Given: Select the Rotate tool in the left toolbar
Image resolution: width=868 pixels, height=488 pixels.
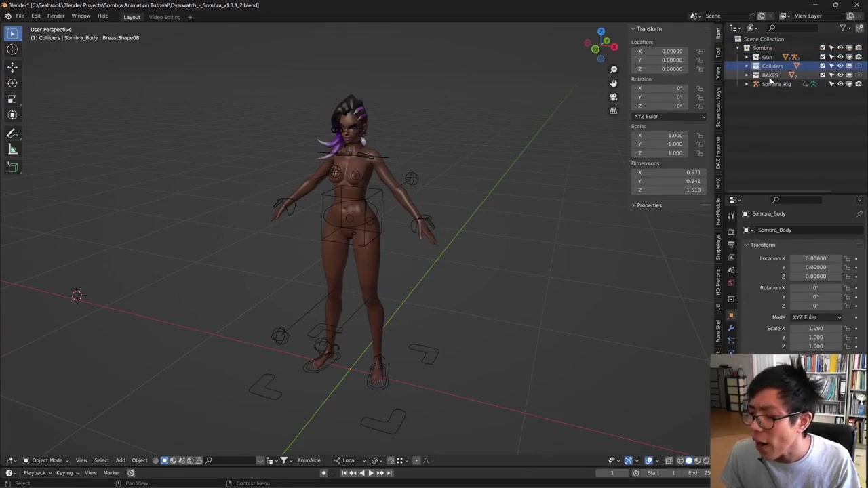Looking at the screenshot, I should point(12,83).
